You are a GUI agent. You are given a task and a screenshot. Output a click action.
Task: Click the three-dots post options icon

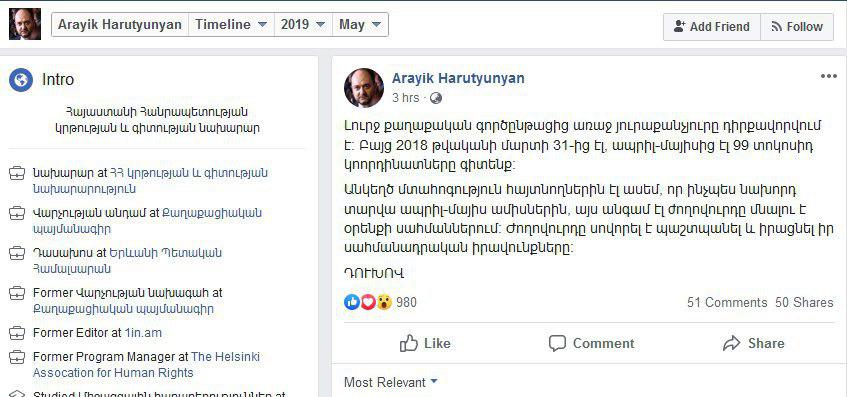click(828, 76)
